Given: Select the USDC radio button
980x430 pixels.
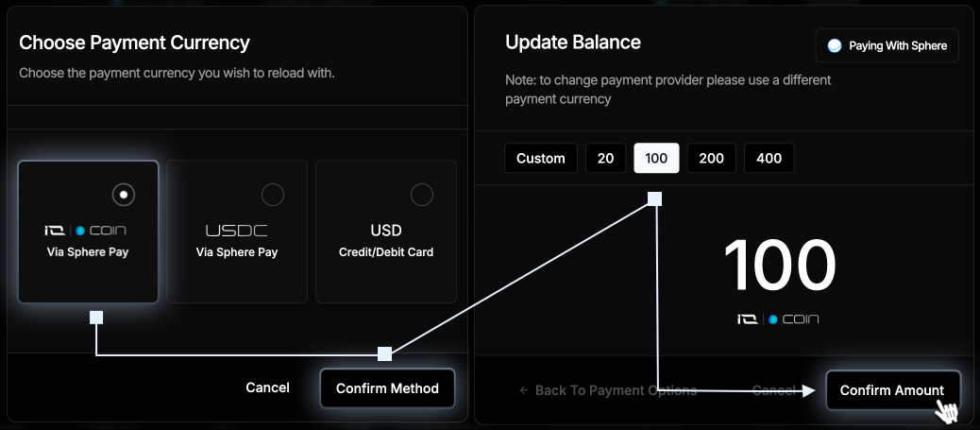Looking at the screenshot, I should 273,195.
